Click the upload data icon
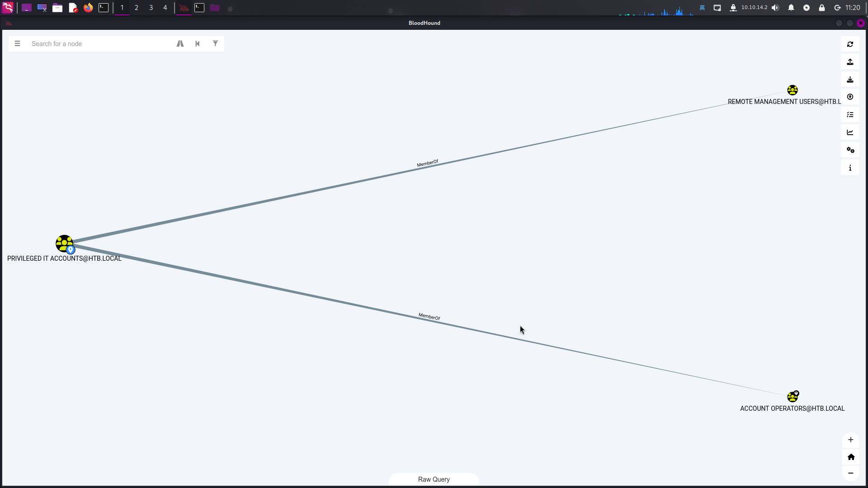Viewport: 868px width, 488px height. tap(850, 97)
